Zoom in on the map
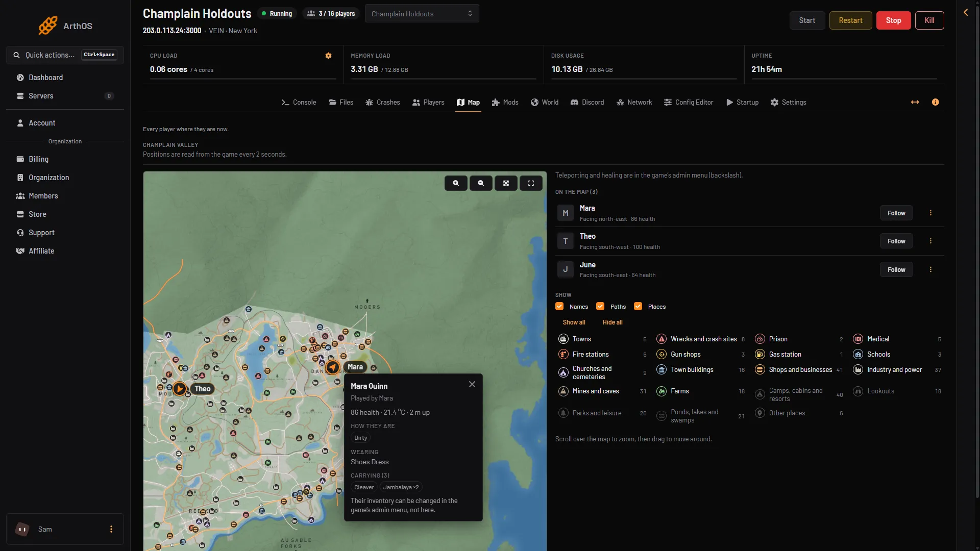 click(x=456, y=183)
